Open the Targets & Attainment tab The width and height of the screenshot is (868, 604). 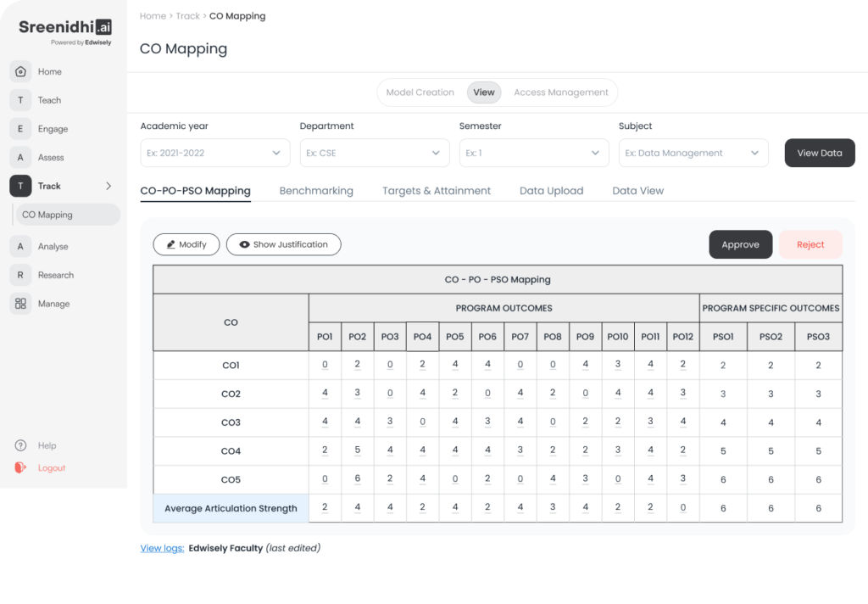tap(436, 191)
